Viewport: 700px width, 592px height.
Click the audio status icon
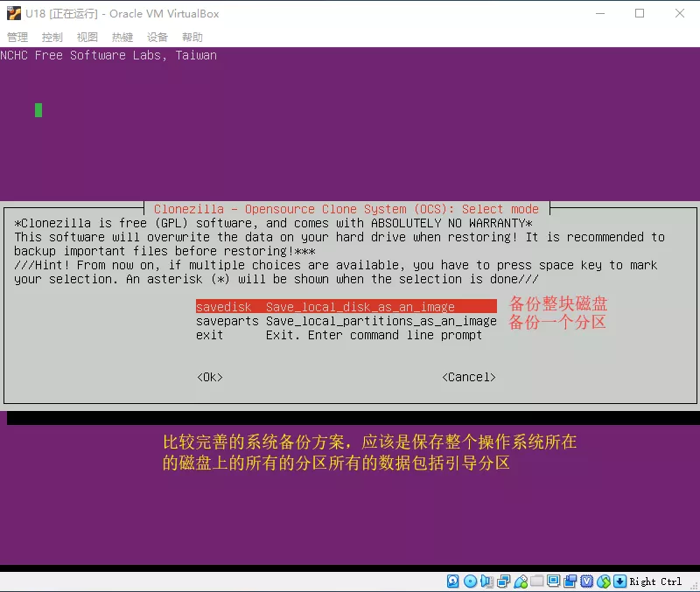point(486,582)
